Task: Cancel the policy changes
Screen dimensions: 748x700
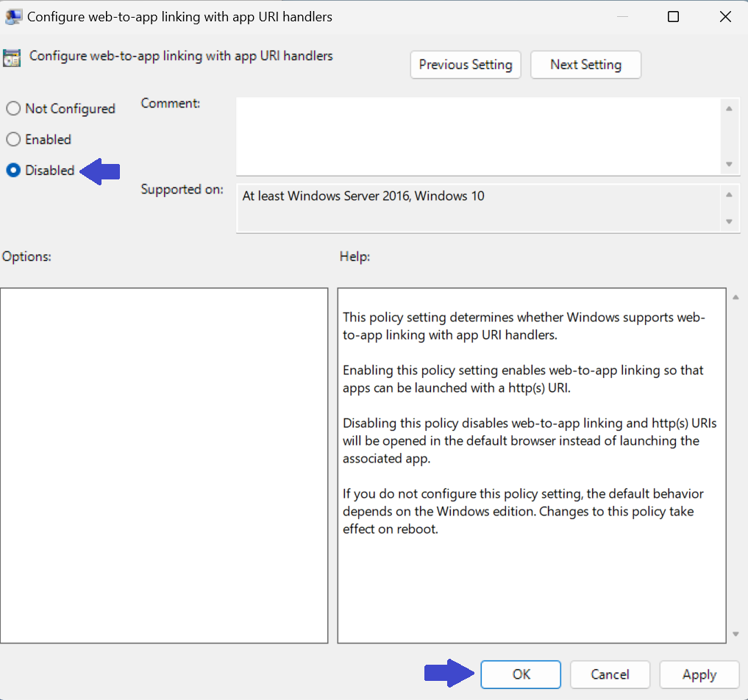Action: click(x=610, y=674)
